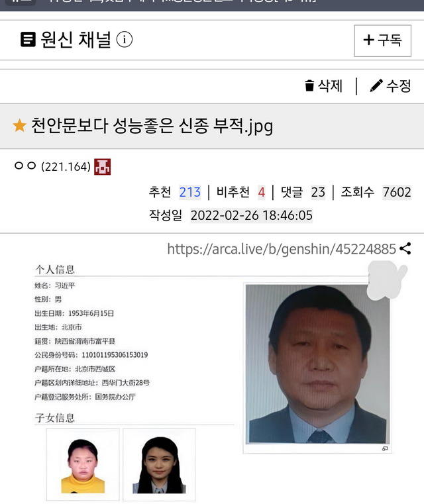Click the 조회수 value 7602

pyautogui.click(x=397, y=192)
